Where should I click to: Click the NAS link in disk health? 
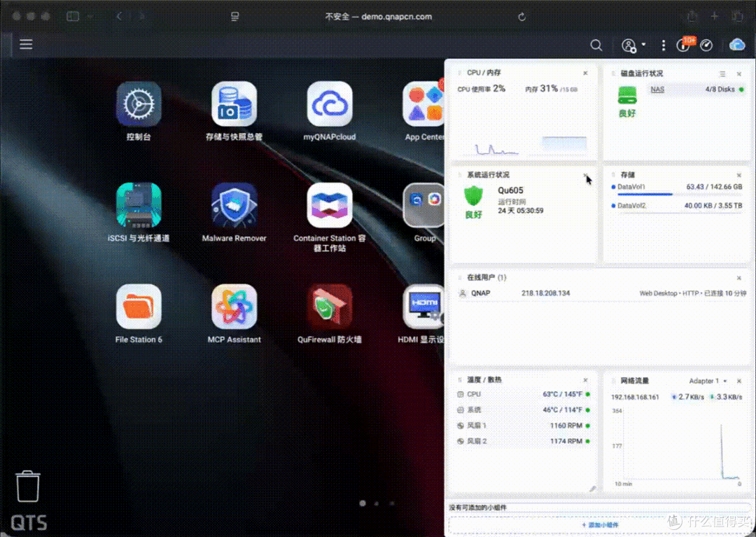(x=657, y=89)
